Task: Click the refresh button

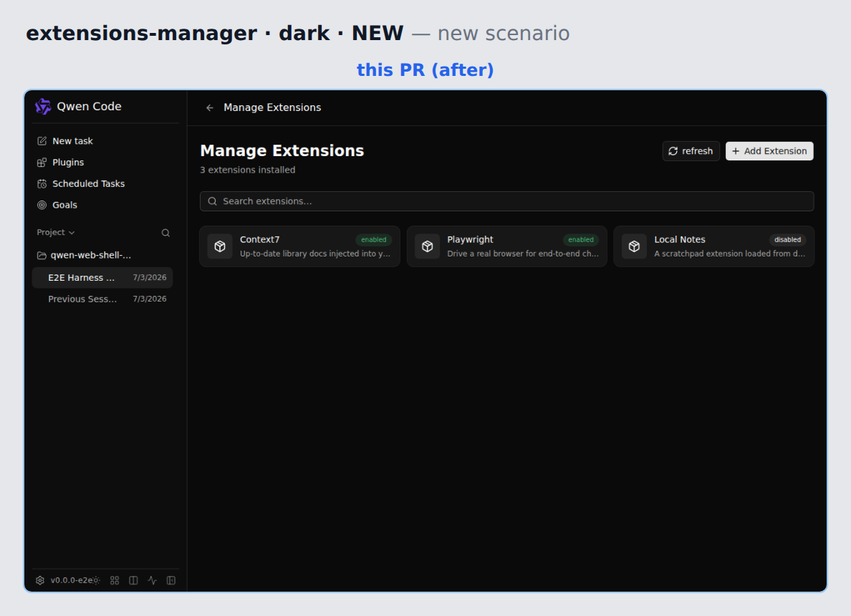Action: (691, 151)
